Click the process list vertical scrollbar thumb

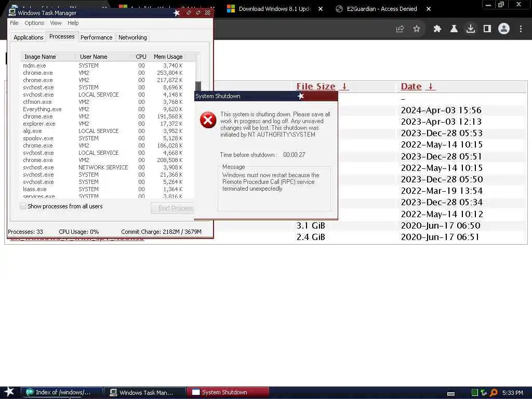pyautogui.click(x=198, y=86)
